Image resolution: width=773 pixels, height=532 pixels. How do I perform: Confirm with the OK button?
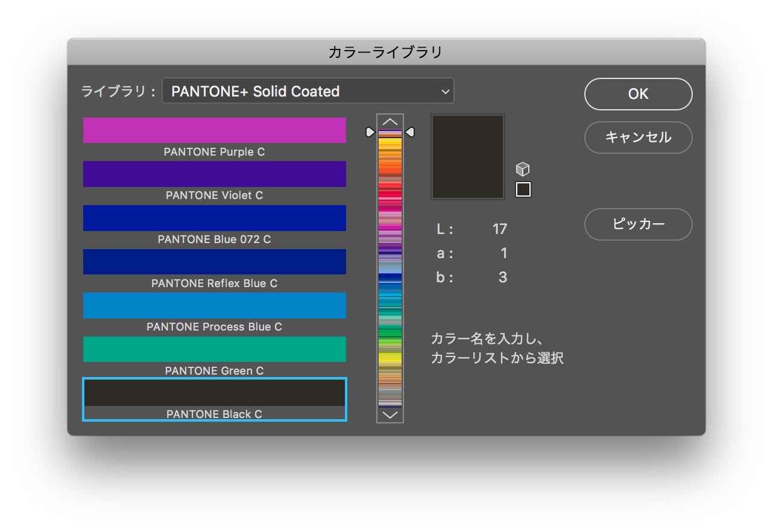[638, 94]
